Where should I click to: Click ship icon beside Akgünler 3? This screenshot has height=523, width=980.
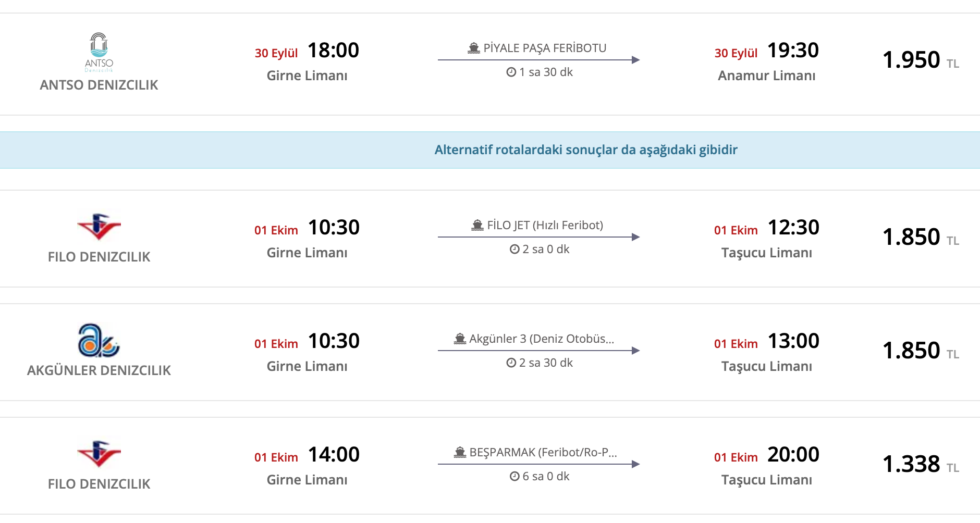tap(459, 339)
